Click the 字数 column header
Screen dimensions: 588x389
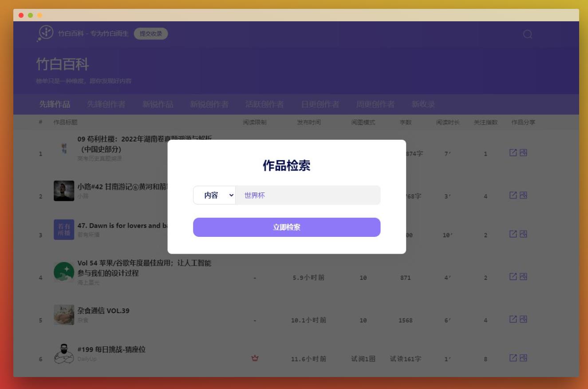tap(406, 122)
